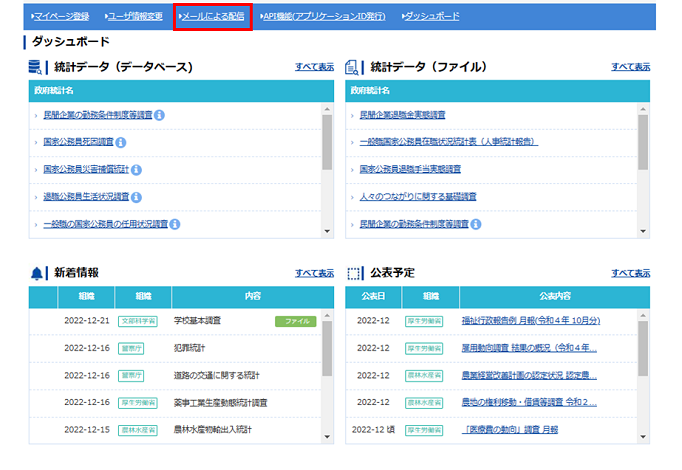Click scroll-up arrow in 公表予定 list
Screen dimensions: 682x470
coord(643,315)
